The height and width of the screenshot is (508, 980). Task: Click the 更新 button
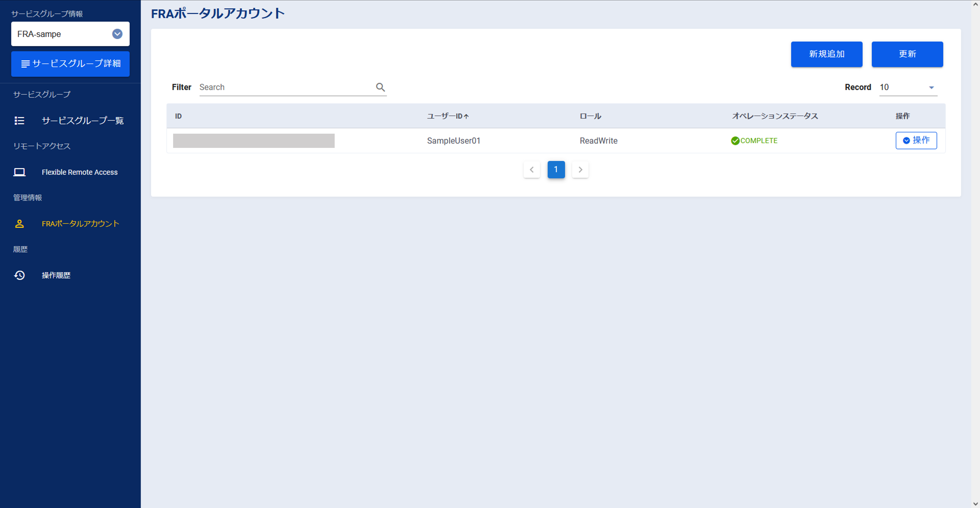point(907,54)
